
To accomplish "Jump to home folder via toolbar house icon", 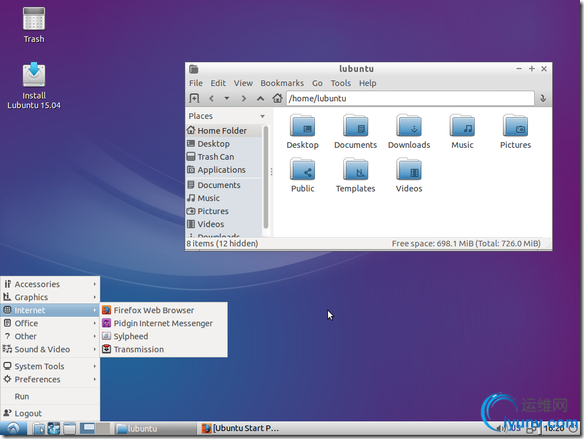I will pos(277,98).
